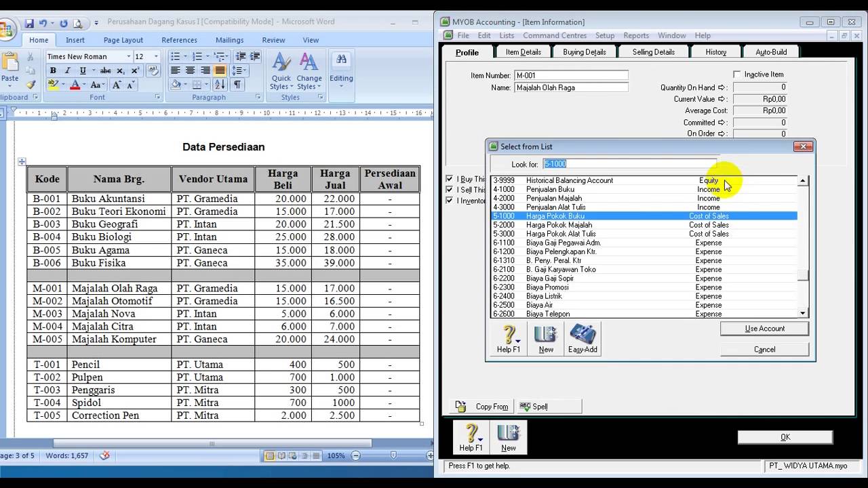Click Quantity On Hand zoom arrow

click(722, 87)
